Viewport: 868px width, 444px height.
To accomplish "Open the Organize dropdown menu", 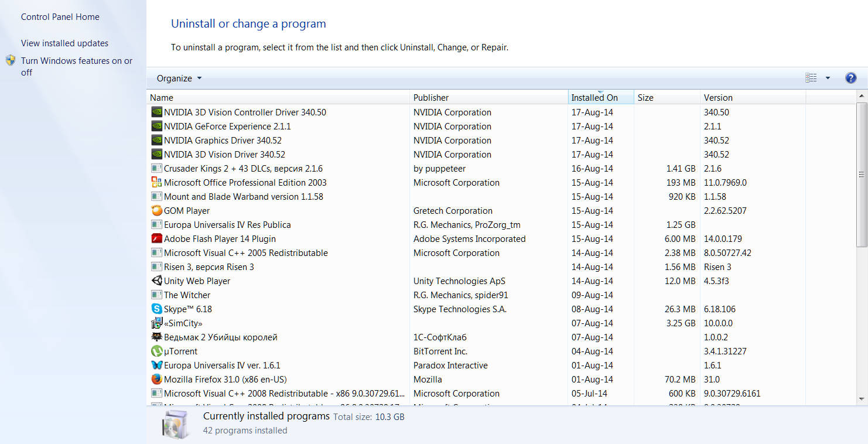I will 179,78.
